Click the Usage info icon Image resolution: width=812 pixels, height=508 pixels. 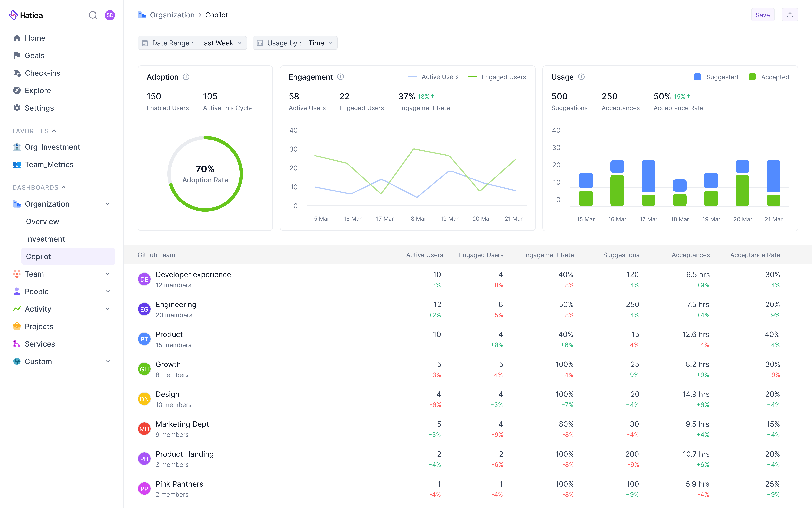pos(582,77)
